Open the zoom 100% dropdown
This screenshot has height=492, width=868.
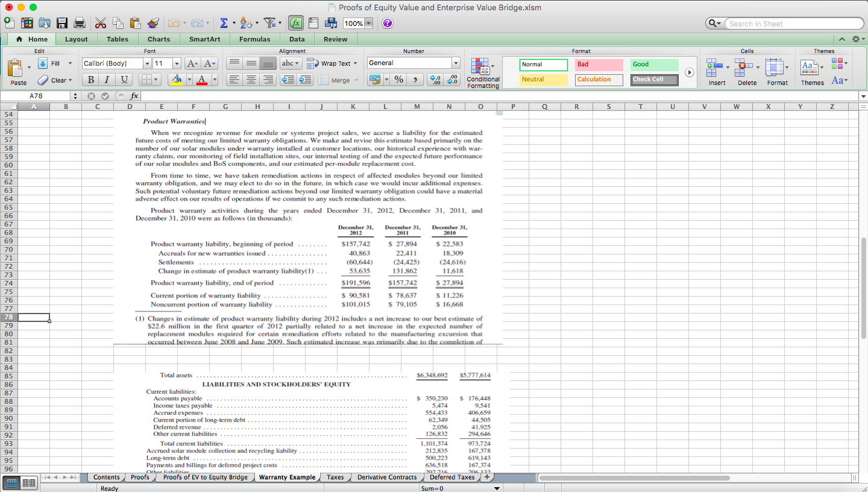click(x=368, y=24)
